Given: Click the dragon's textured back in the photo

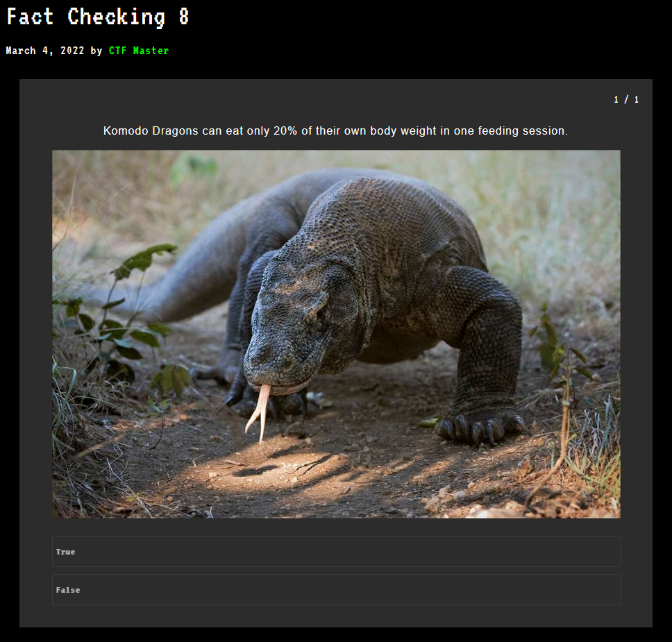Looking at the screenshot, I should click(x=386, y=223).
